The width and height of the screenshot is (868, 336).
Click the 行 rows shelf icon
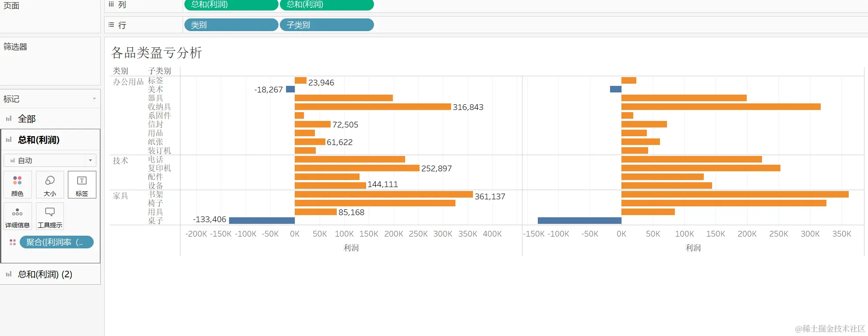(x=111, y=25)
